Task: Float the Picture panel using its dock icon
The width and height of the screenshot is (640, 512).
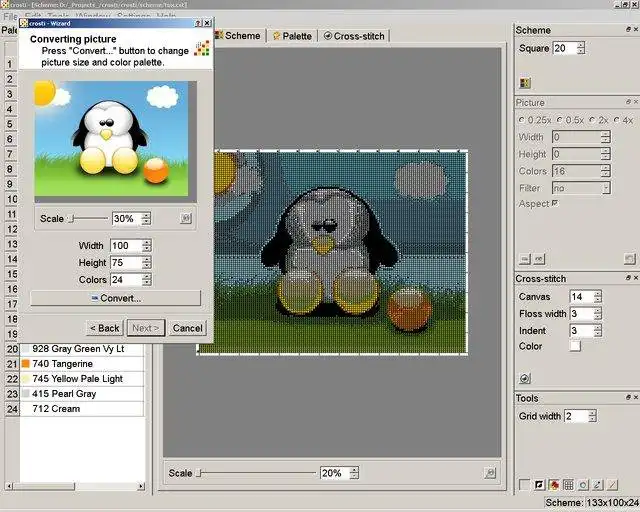Action: (628, 101)
